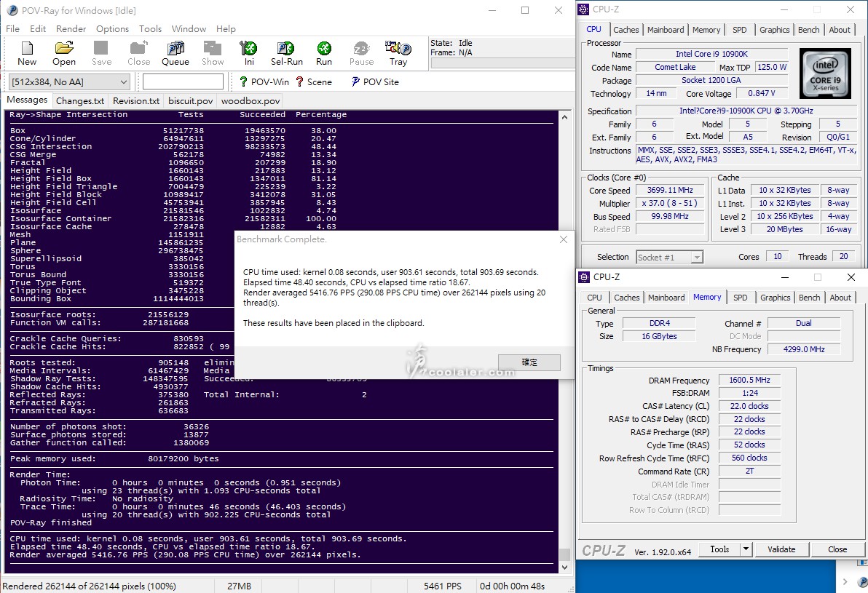This screenshot has height=593, width=868.
Task: Open Scene help from the toolbar
Action: [314, 82]
